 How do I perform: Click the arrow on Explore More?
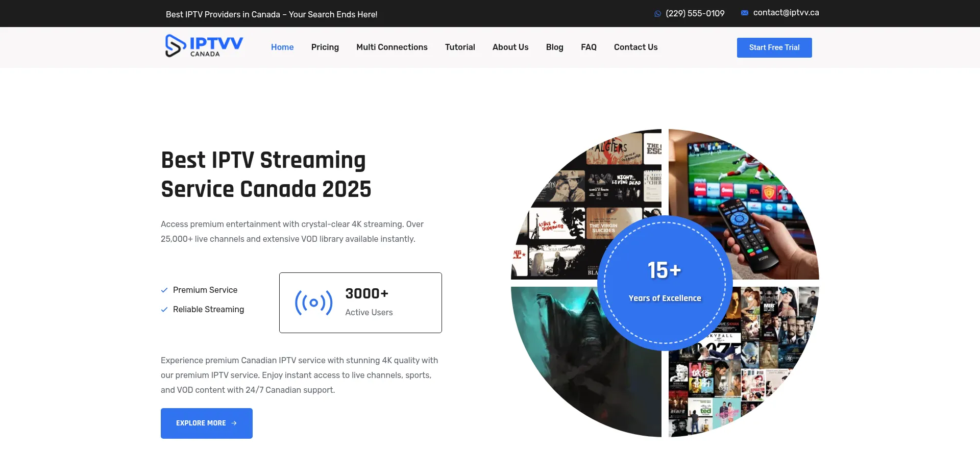click(234, 423)
